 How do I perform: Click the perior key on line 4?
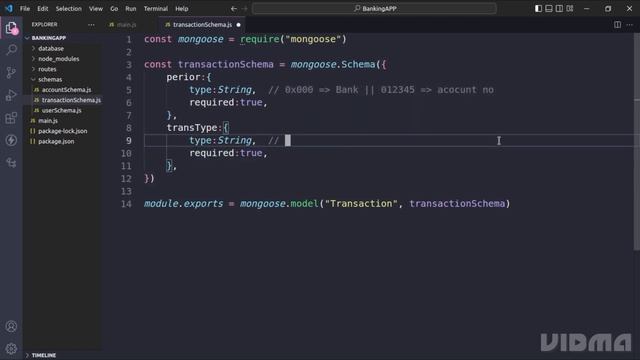183,77
